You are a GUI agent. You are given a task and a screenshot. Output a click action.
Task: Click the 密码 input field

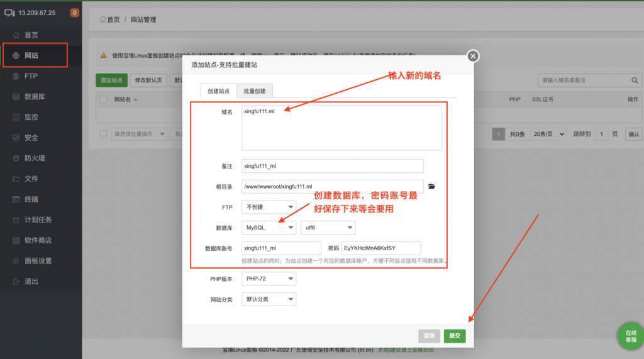coord(381,248)
